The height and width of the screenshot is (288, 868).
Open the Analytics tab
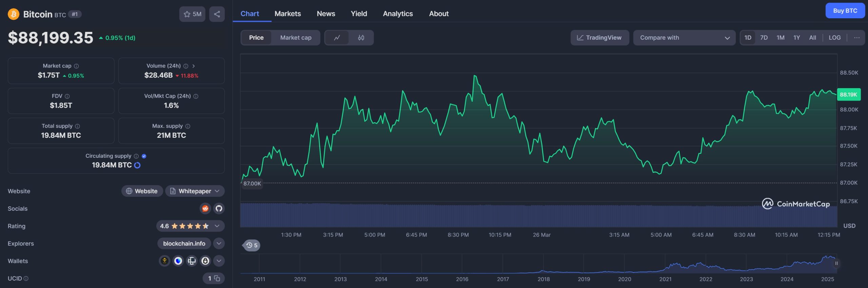(x=398, y=14)
